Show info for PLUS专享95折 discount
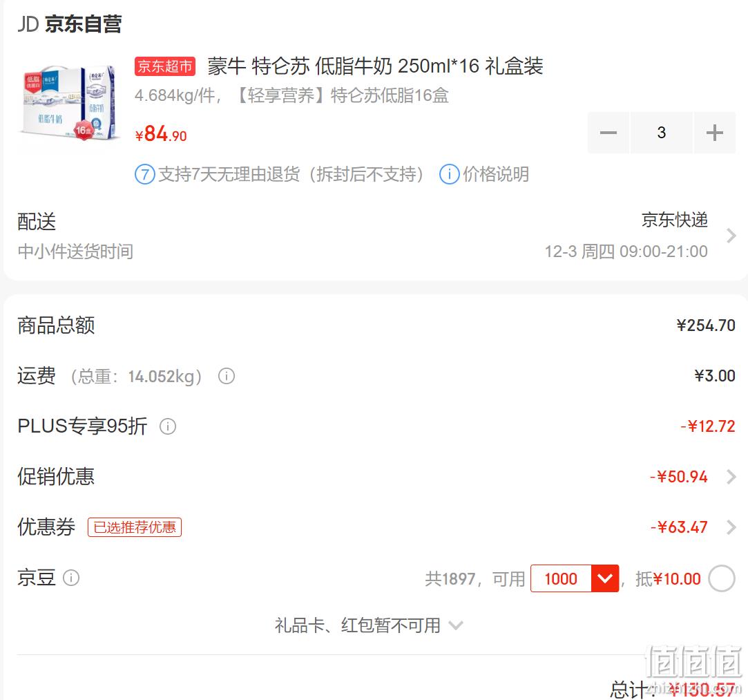Image resolution: width=748 pixels, height=700 pixels. point(168,426)
